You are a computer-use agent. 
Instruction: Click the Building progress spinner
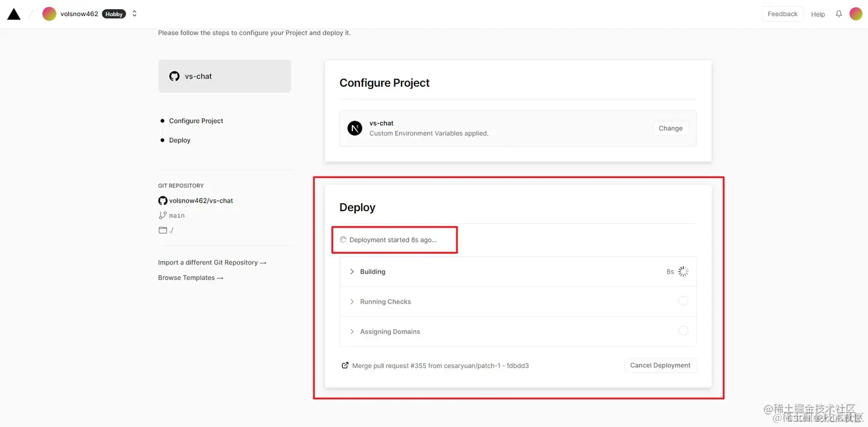[683, 271]
